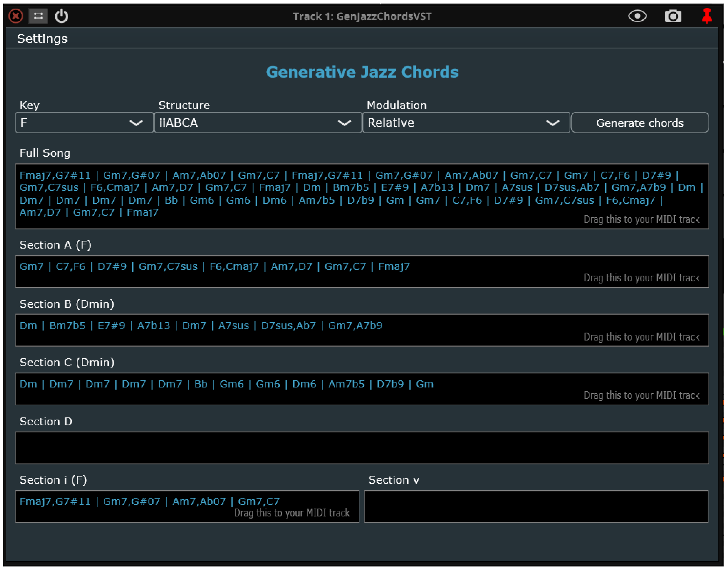
Task: Click the camera snapshot icon
Action: click(x=672, y=16)
